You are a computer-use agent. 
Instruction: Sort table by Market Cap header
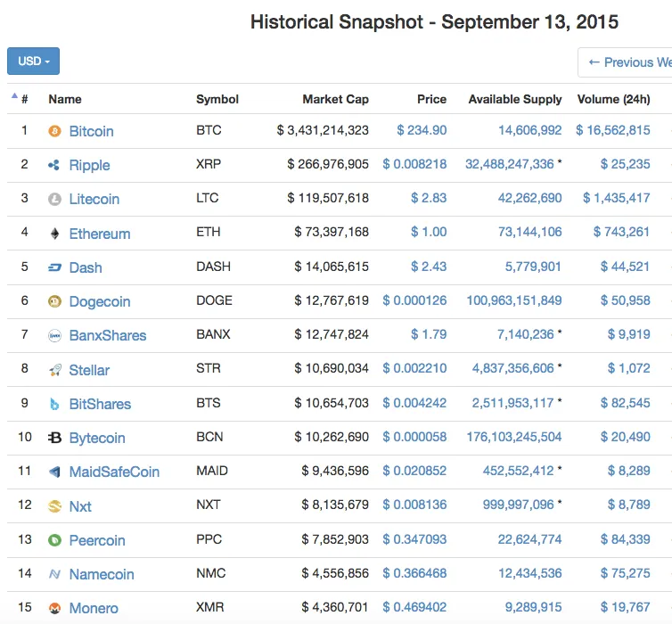[x=336, y=99]
